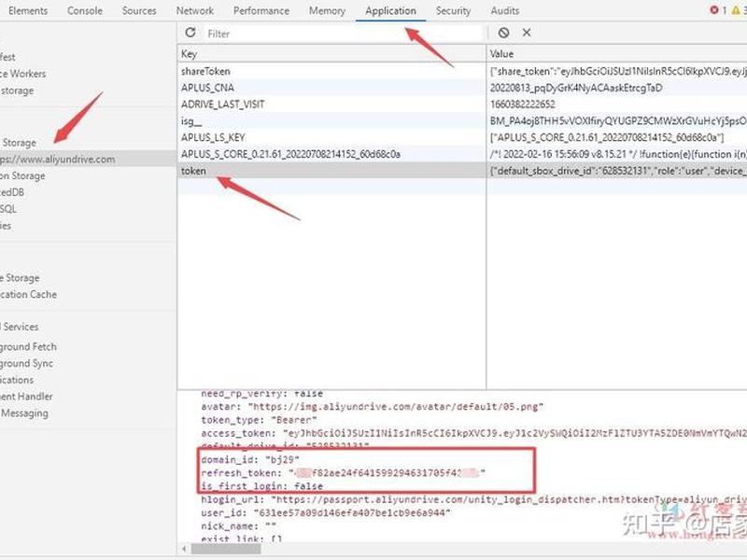
Task: Click the user_id value line
Action: tap(326, 512)
